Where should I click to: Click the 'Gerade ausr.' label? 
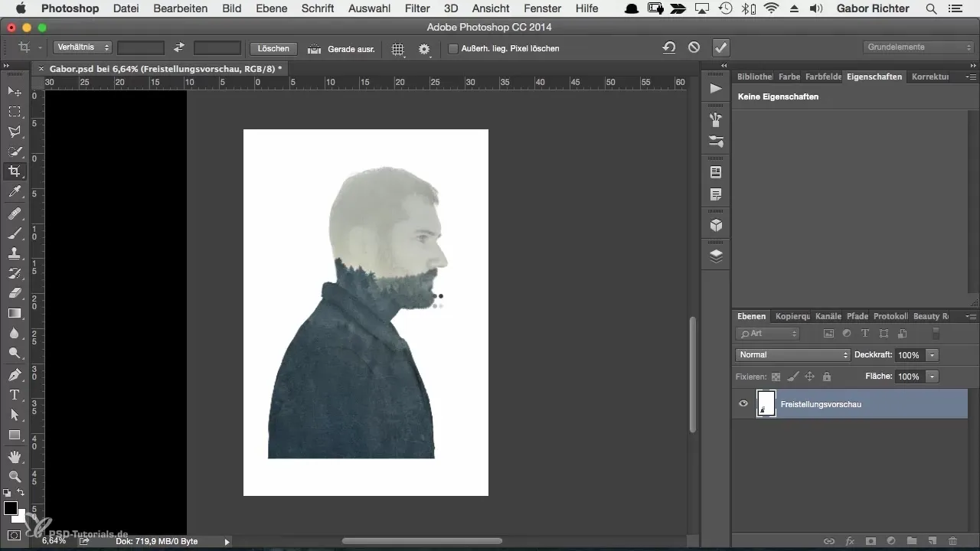pos(351,48)
